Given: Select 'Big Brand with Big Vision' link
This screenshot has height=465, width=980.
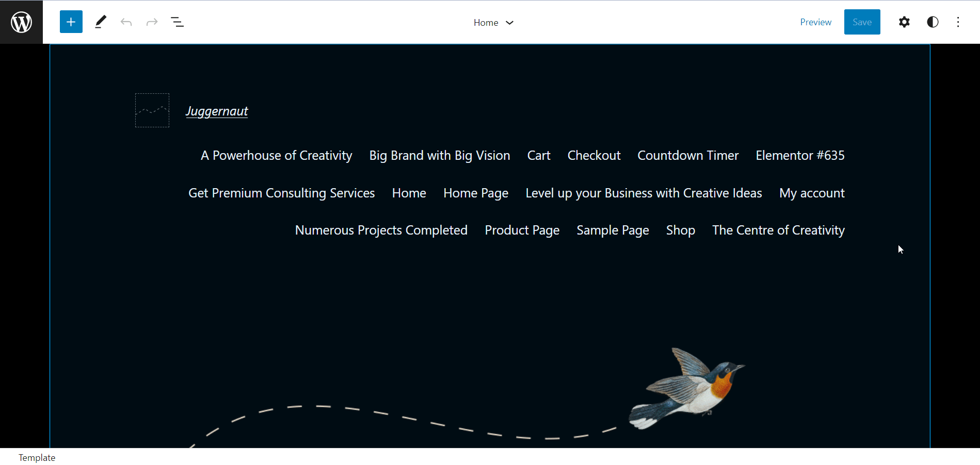Looking at the screenshot, I should [x=440, y=156].
